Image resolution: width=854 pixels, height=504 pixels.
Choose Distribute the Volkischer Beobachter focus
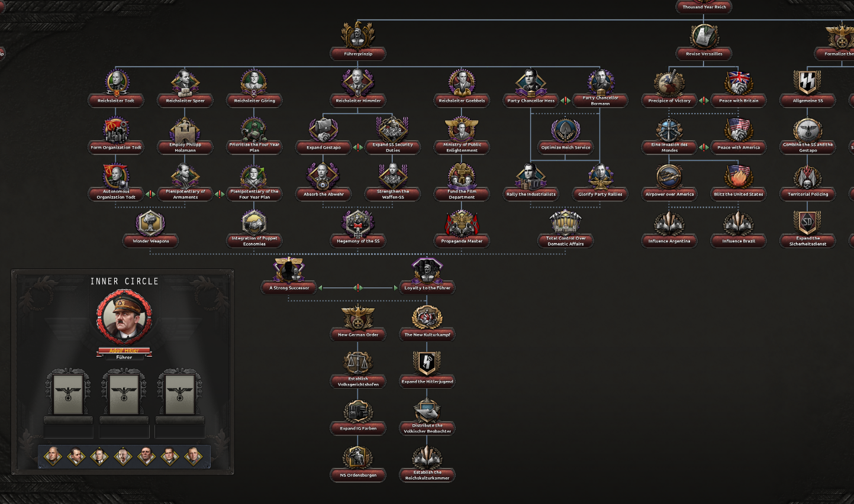427,415
